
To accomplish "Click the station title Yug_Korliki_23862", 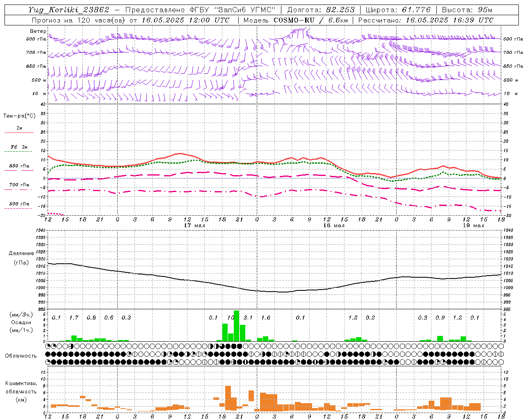I will tap(68, 10).
